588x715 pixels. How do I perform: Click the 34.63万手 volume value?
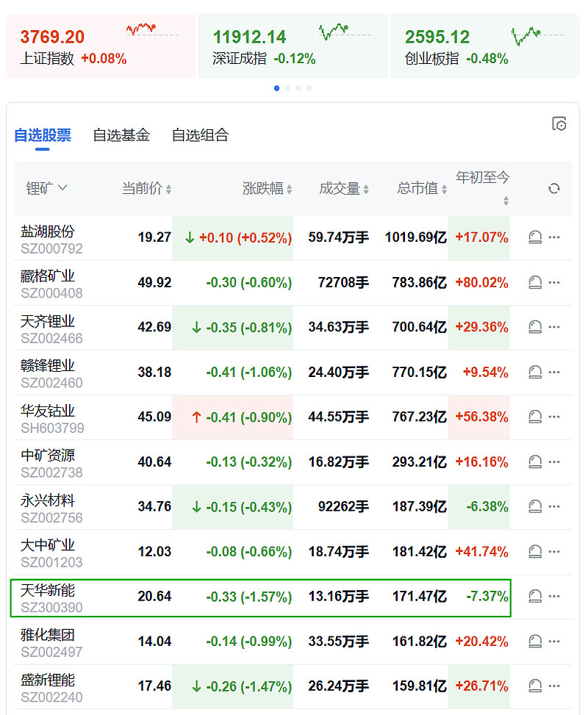click(x=339, y=327)
